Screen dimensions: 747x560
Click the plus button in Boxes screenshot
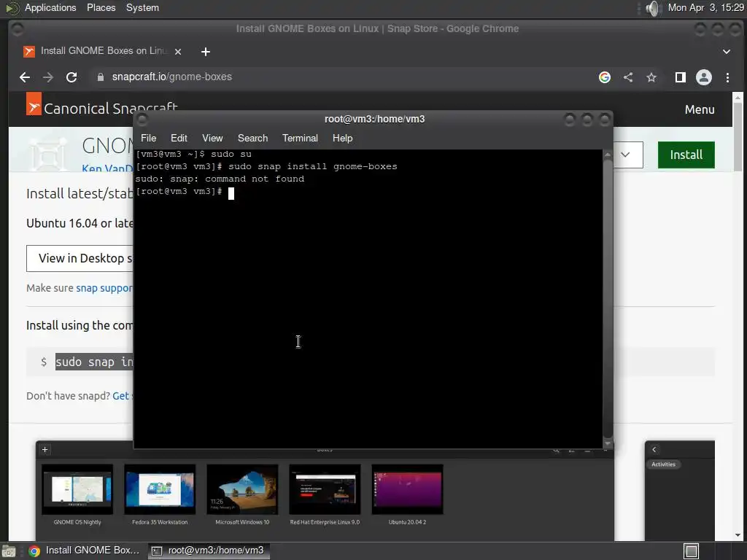click(44, 449)
